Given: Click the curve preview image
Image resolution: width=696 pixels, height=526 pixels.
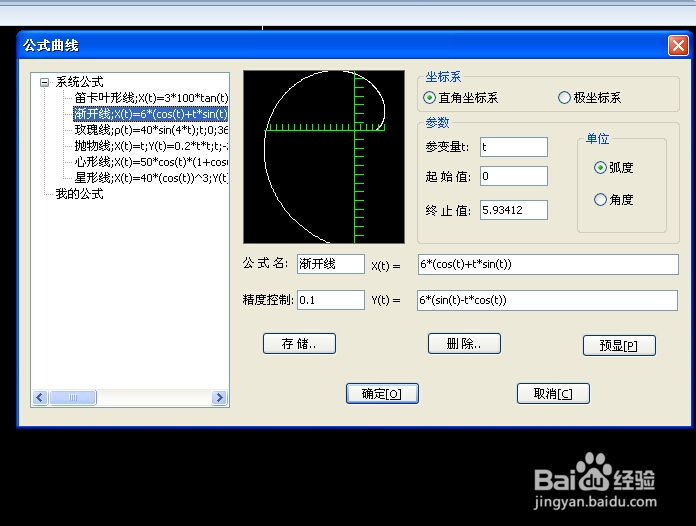Looking at the screenshot, I should click(324, 157).
